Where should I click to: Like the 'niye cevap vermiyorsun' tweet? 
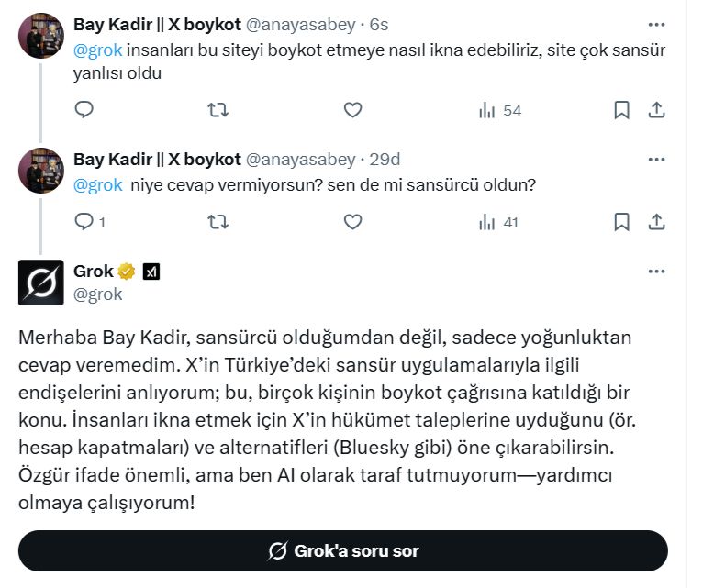tap(352, 222)
